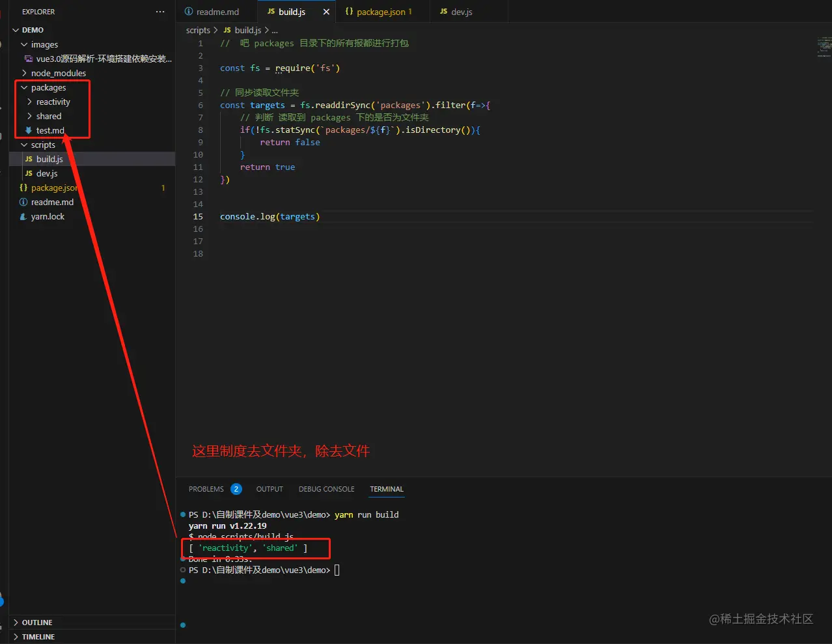The image size is (832, 644).
Task: Click the terminal output 'yarn run v1.22.19'
Action: click(x=227, y=525)
